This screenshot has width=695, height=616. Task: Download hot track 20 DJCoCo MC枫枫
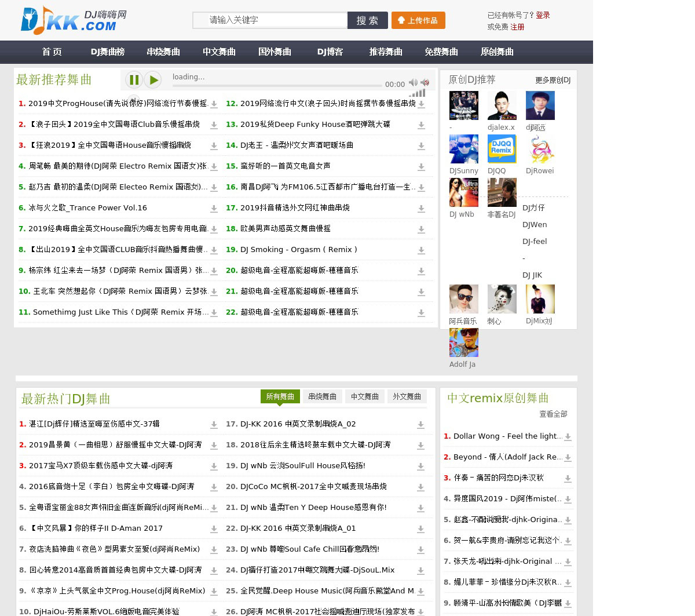tap(420, 487)
